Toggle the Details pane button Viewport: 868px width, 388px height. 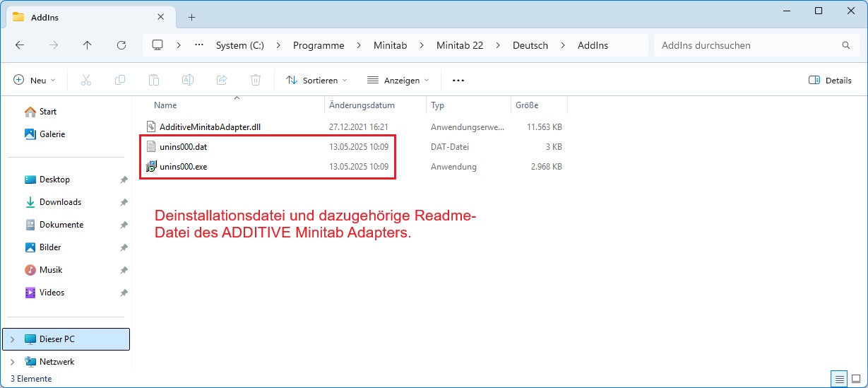coord(830,80)
